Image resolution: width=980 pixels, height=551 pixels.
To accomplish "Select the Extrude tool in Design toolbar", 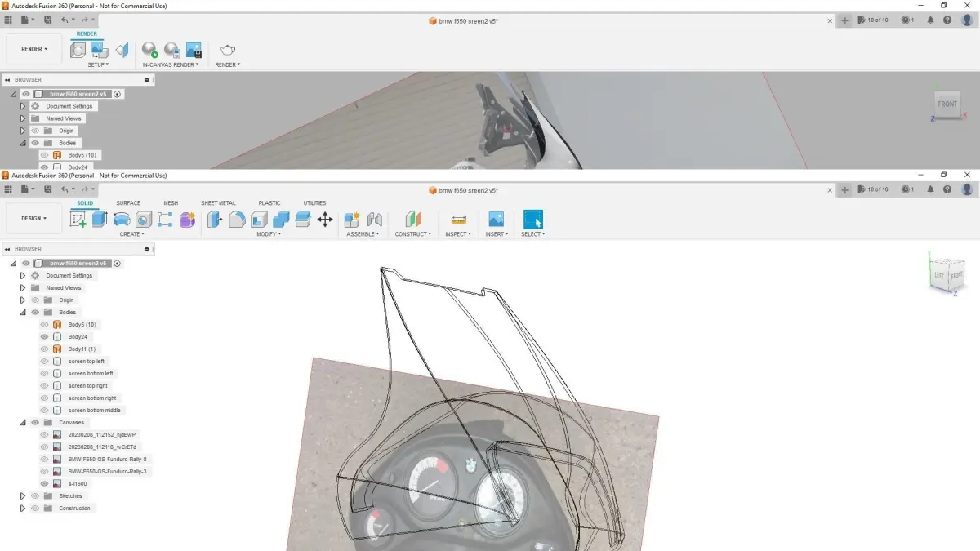I will (100, 219).
